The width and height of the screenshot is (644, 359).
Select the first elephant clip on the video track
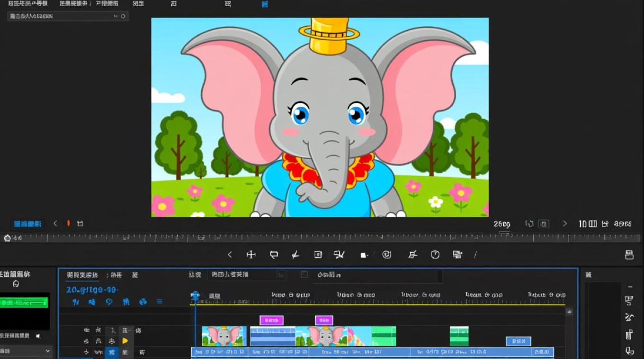point(224,336)
